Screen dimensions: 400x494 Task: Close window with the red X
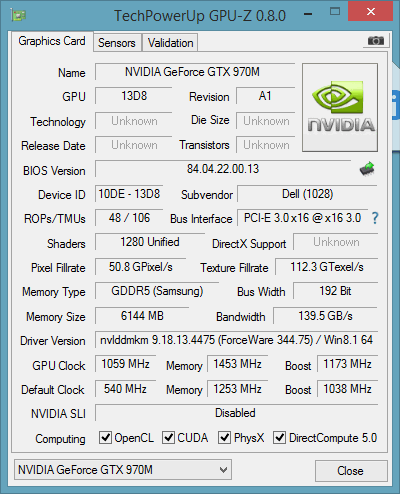click(x=370, y=12)
